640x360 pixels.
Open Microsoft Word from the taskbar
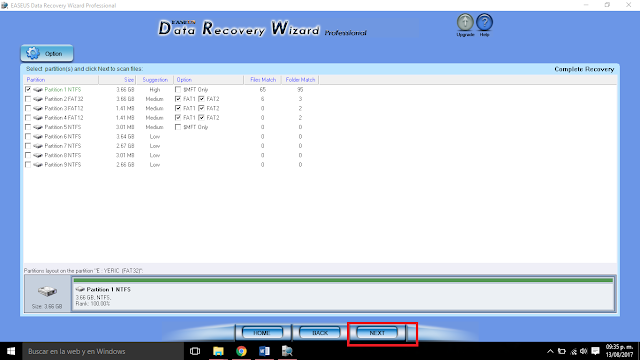[x=264, y=351]
